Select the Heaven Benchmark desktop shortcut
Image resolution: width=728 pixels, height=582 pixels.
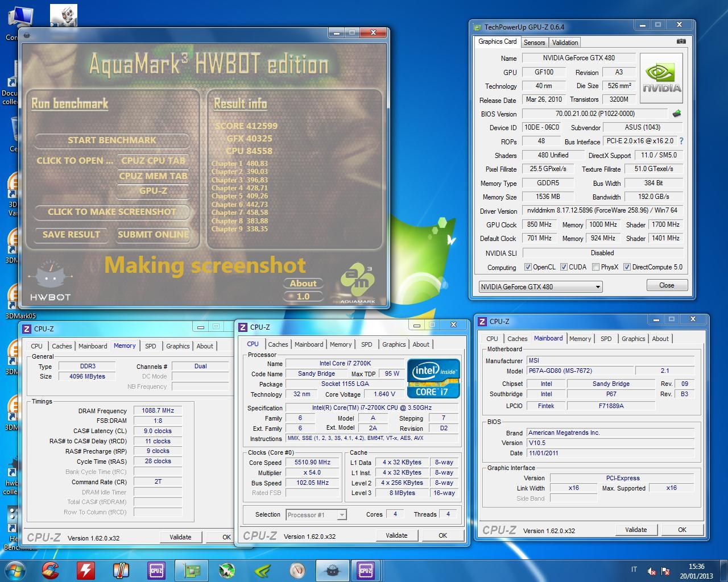(14, 529)
